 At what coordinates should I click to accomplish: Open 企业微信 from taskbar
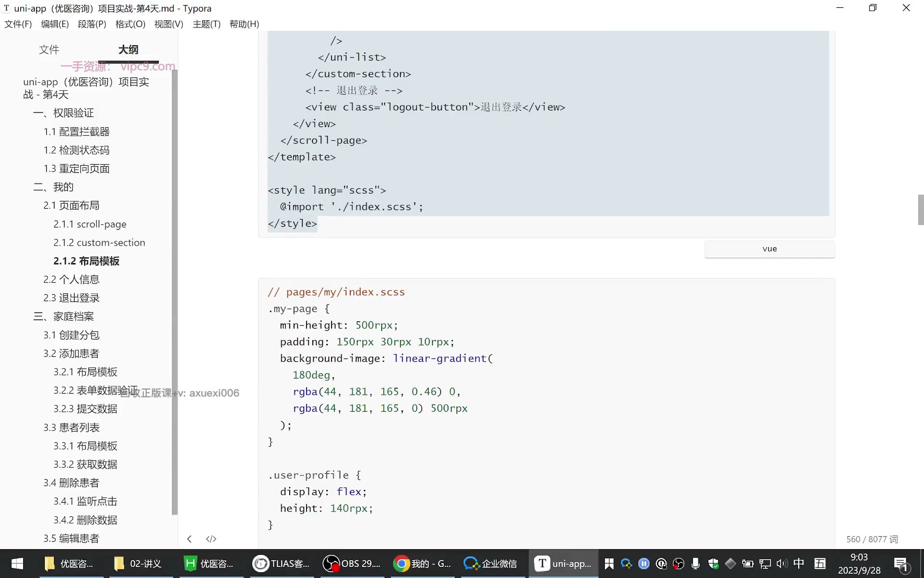tap(491, 564)
